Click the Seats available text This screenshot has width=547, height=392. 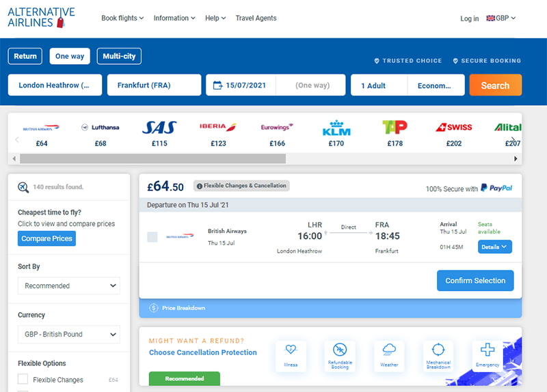489,228
